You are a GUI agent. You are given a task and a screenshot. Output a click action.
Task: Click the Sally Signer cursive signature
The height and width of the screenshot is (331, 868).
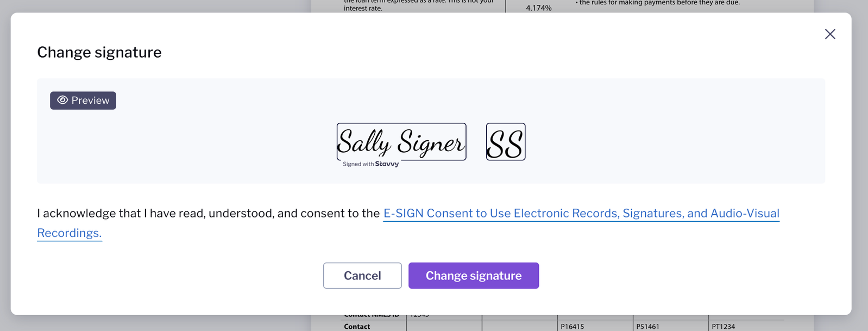pyautogui.click(x=401, y=142)
